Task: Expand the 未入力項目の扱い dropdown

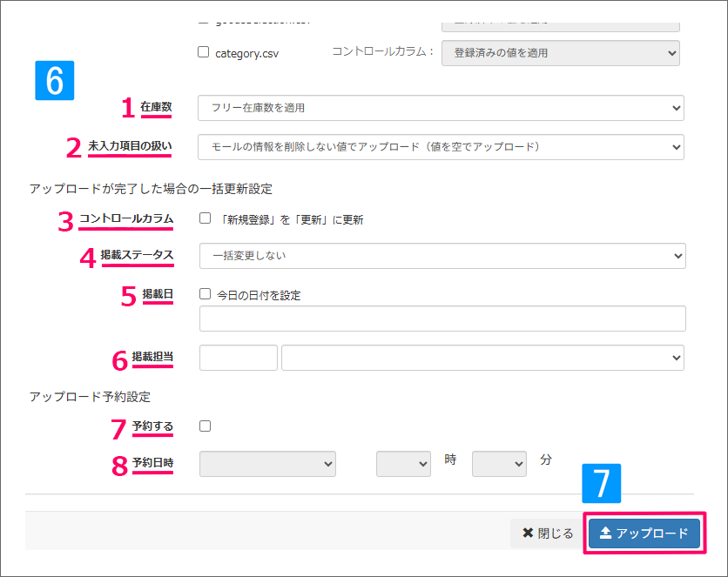Action: (441, 146)
